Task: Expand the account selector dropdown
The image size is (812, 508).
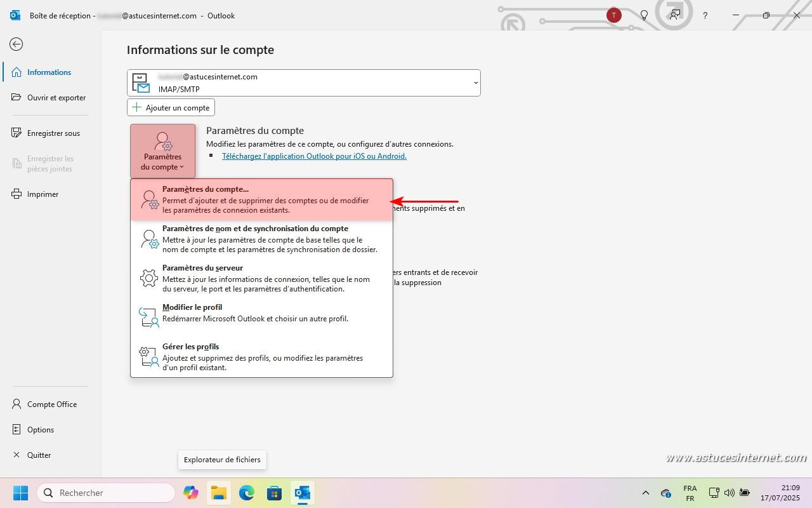Action: (x=475, y=83)
